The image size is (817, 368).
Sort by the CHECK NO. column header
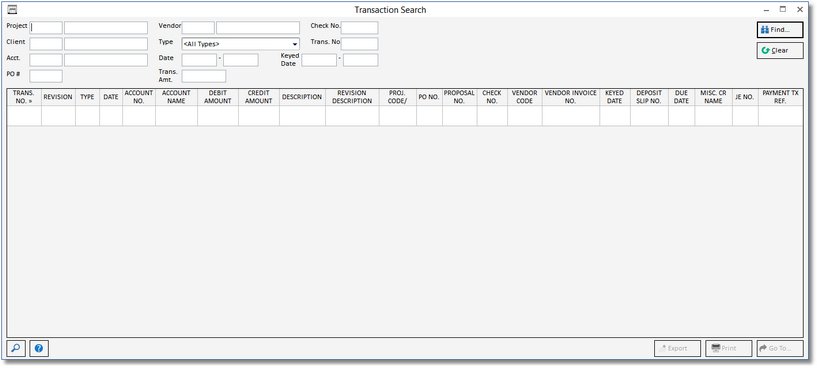point(492,97)
